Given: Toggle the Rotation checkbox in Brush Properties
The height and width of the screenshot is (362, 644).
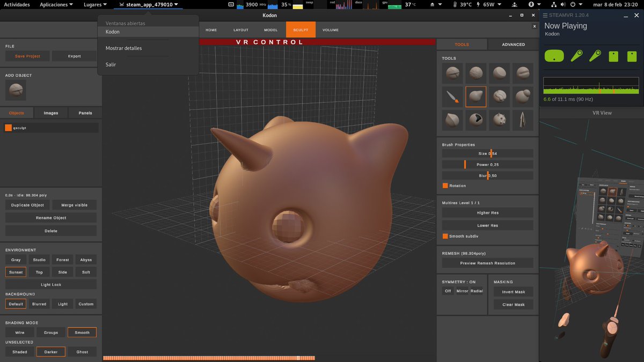Looking at the screenshot, I should pos(445,186).
